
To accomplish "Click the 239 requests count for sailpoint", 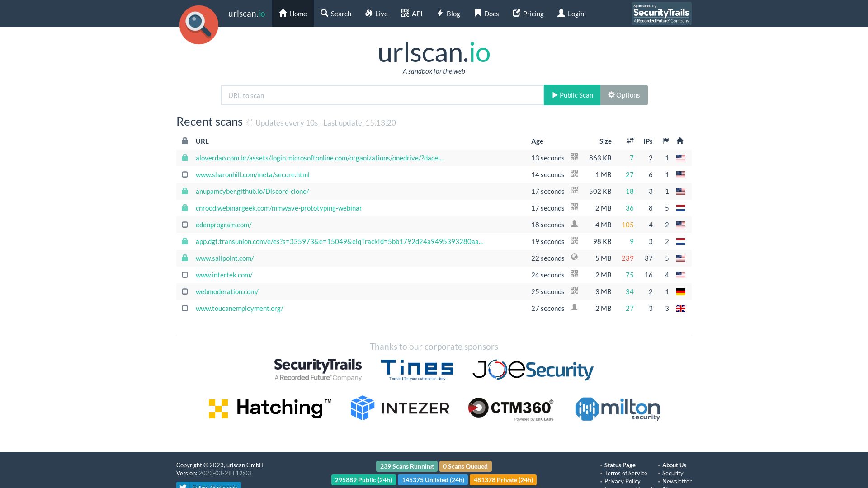I will (627, 258).
